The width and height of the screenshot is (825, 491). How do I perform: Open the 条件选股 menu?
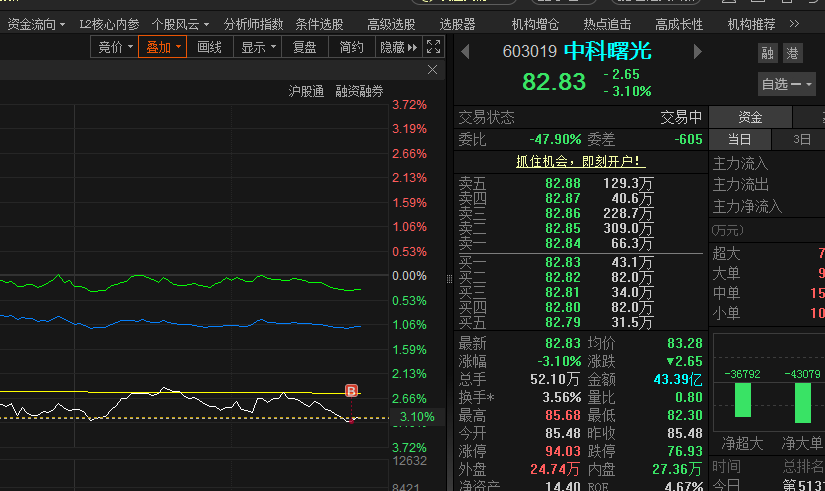[x=319, y=24]
